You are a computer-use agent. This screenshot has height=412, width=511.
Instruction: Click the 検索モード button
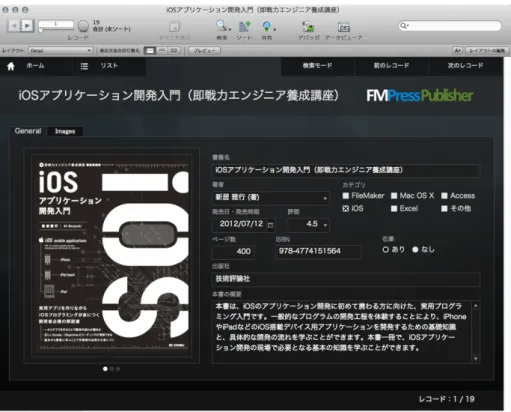(x=317, y=66)
